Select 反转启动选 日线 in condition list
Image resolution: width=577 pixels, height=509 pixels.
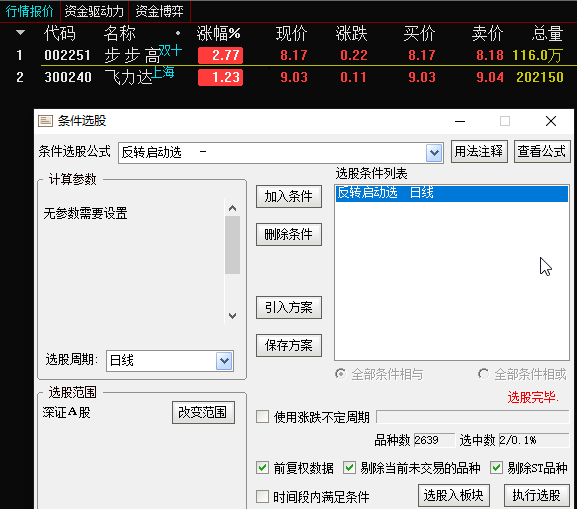pyautogui.click(x=452, y=193)
